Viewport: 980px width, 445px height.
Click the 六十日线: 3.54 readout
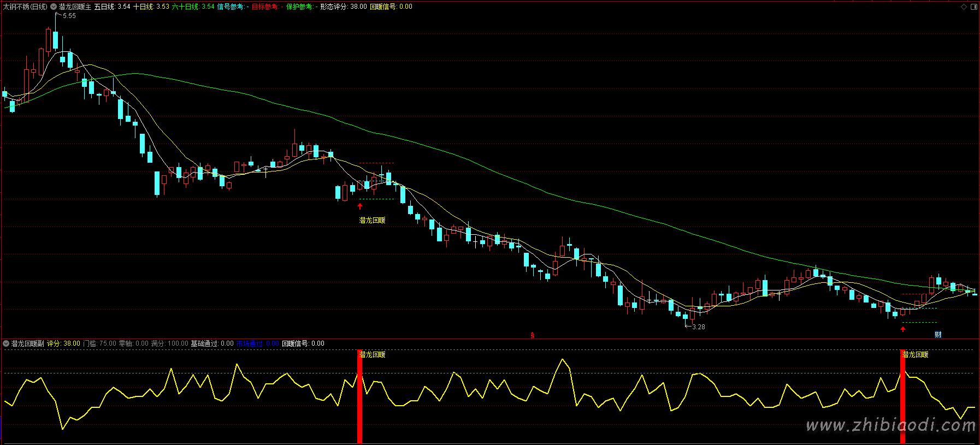point(193,7)
